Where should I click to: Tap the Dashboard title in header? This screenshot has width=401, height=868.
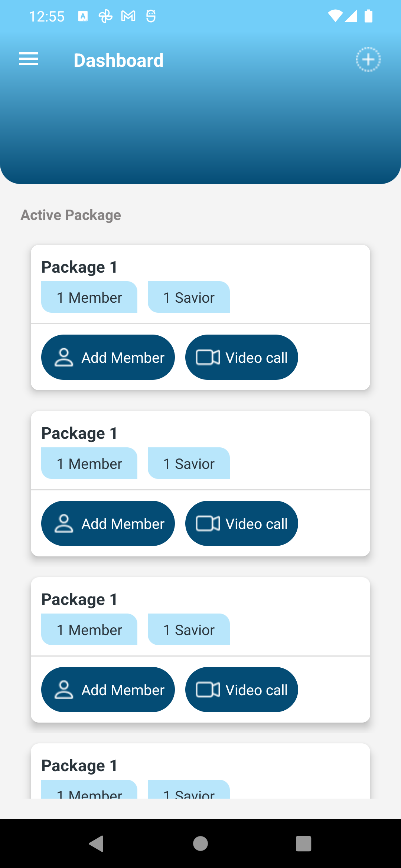[118, 60]
